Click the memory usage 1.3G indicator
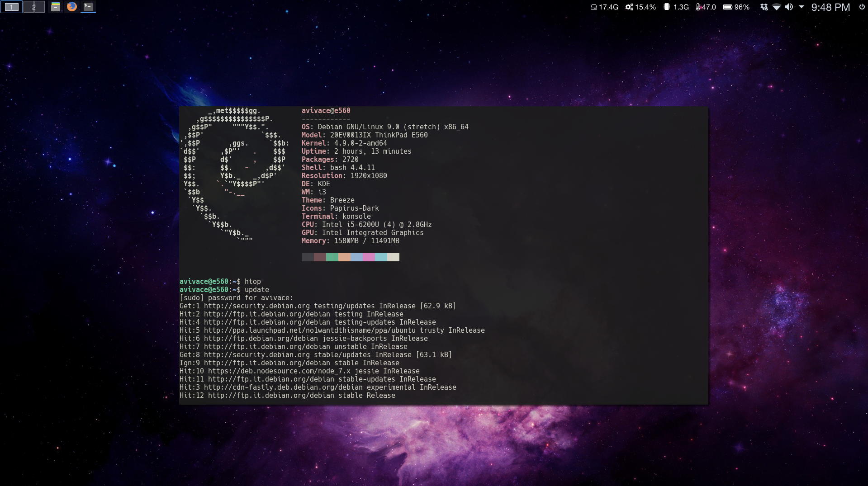The image size is (868, 486). pos(676,7)
